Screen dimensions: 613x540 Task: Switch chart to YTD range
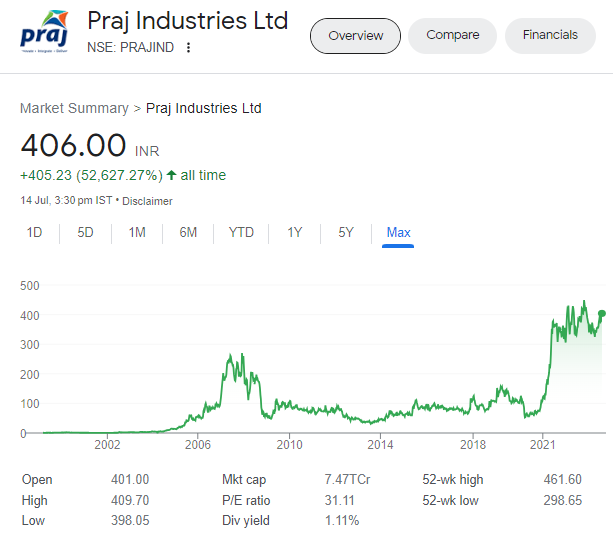[241, 233]
